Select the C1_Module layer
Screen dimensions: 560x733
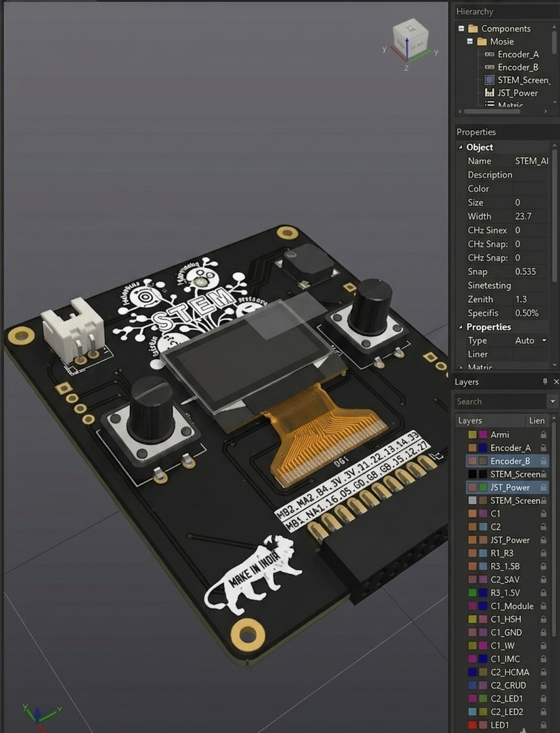512,606
